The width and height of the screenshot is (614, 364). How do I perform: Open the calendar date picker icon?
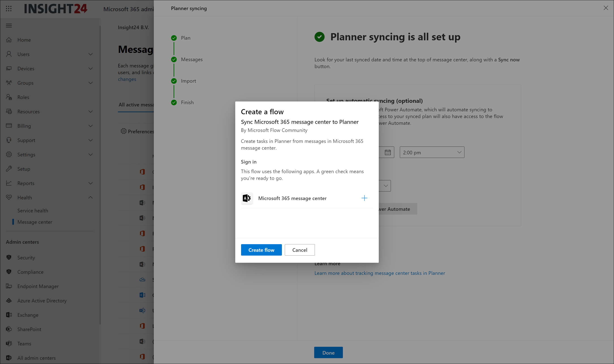tap(388, 152)
